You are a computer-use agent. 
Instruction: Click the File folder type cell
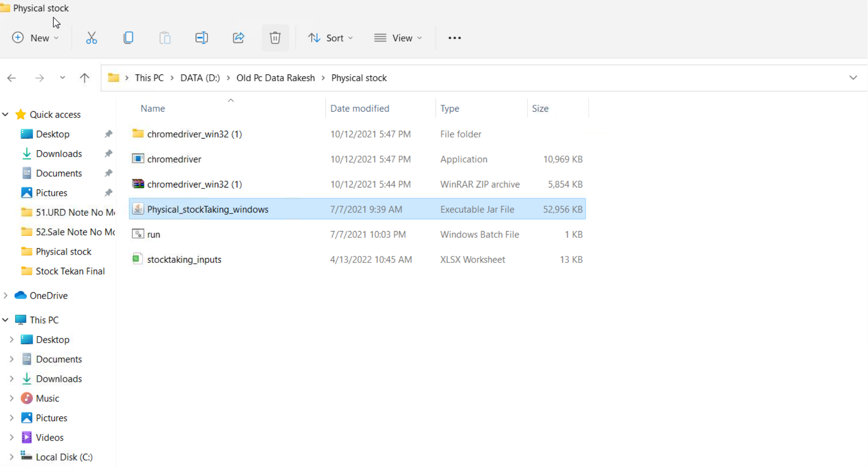pos(460,134)
